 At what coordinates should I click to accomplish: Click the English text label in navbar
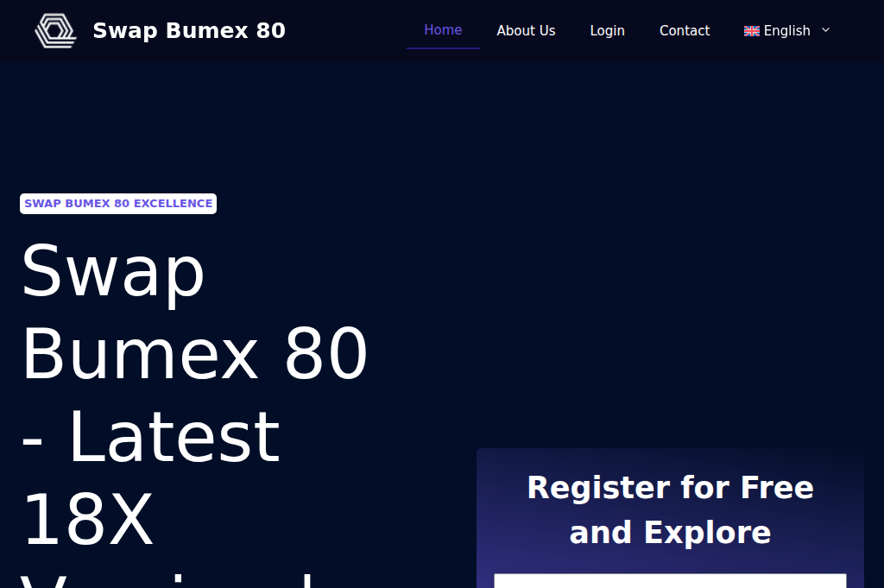787,30
